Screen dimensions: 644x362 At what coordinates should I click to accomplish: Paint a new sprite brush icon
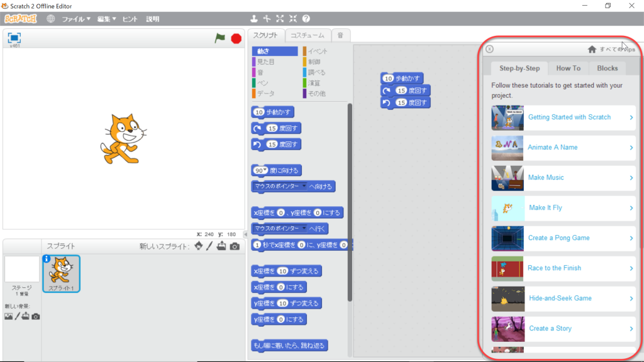[209, 246]
